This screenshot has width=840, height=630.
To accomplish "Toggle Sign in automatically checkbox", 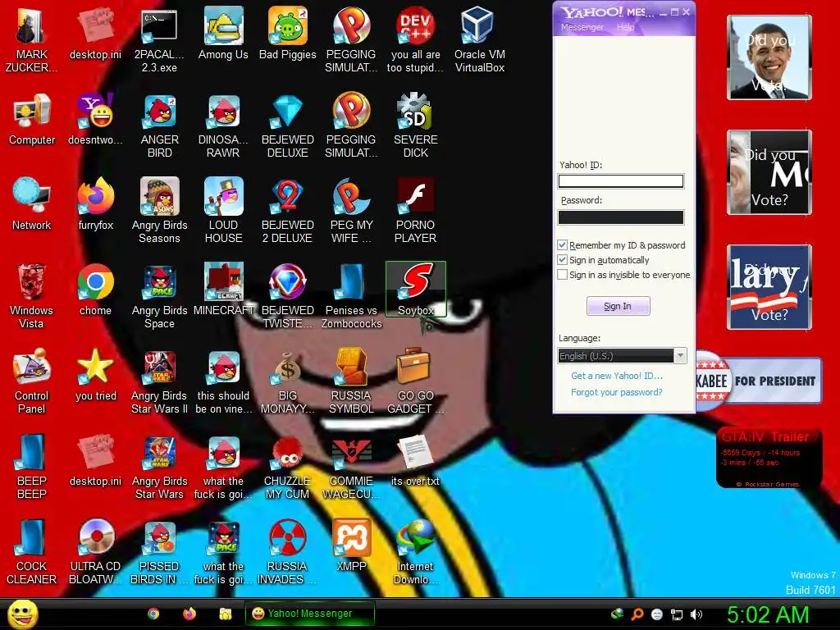I will [562, 260].
